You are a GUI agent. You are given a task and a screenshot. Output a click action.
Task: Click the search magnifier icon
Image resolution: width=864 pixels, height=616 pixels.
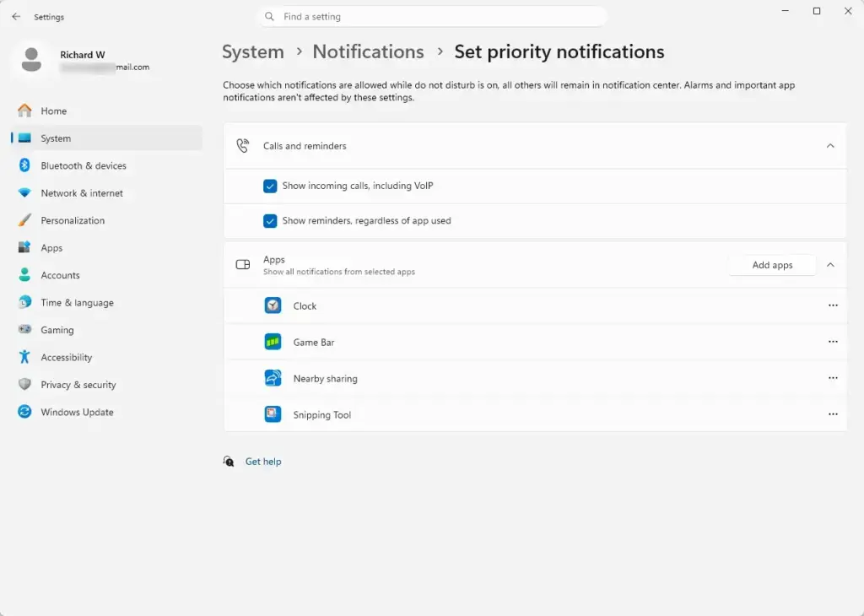click(269, 17)
